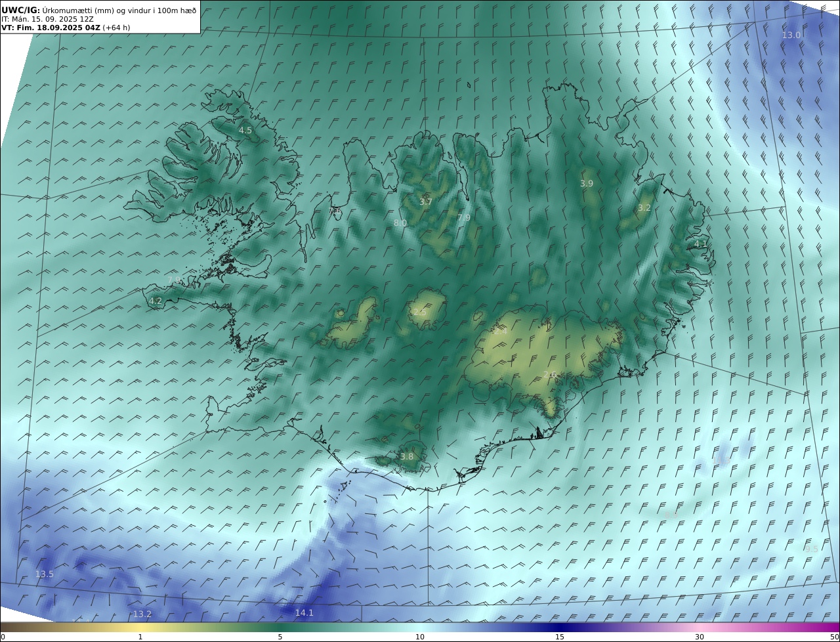Click the 30 tick on the color scale

pyautogui.click(x=700, y=637)
